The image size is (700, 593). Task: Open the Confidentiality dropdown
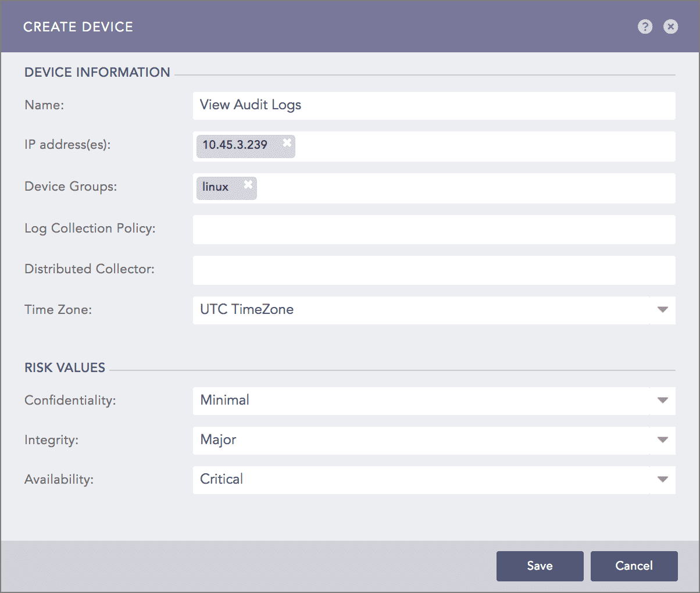tap(662, 401)
